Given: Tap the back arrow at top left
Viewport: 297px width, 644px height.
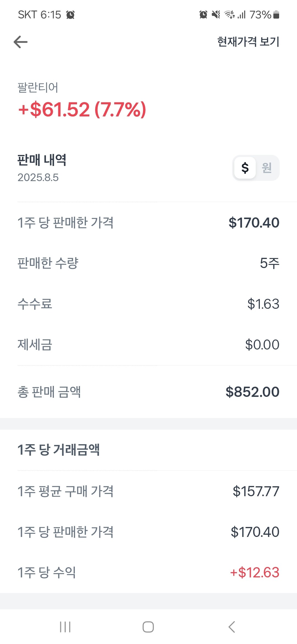Looking at the screenshot, I should pos(21,42).
